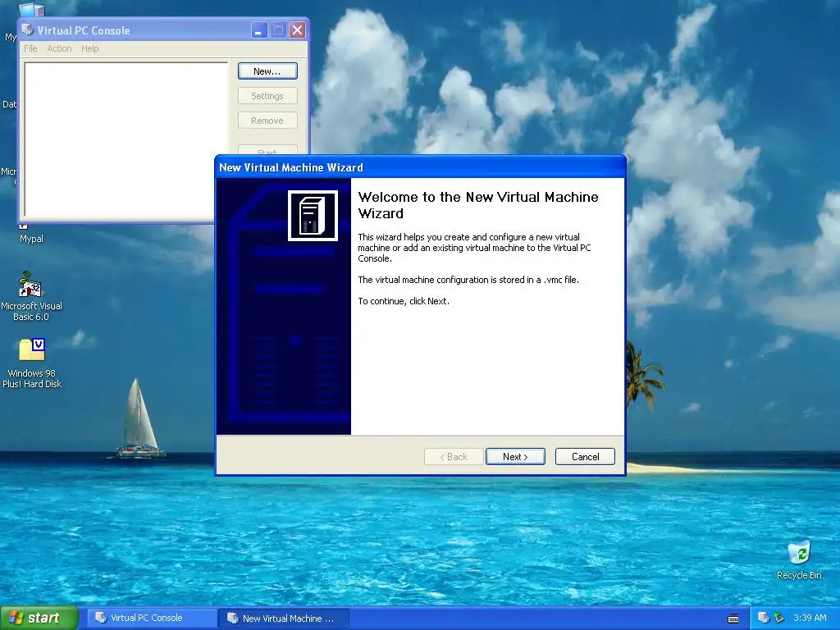The image size is (840, 630).
Task: Click the keyboard icon in the taskbar
Action: pyautogui.click(x=733, y=619)
